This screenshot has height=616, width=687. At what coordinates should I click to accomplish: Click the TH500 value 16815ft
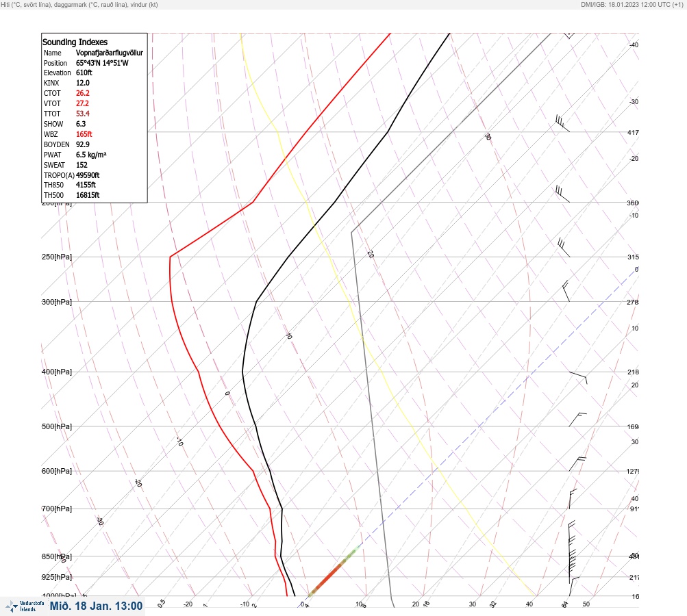tap(88, 195)
